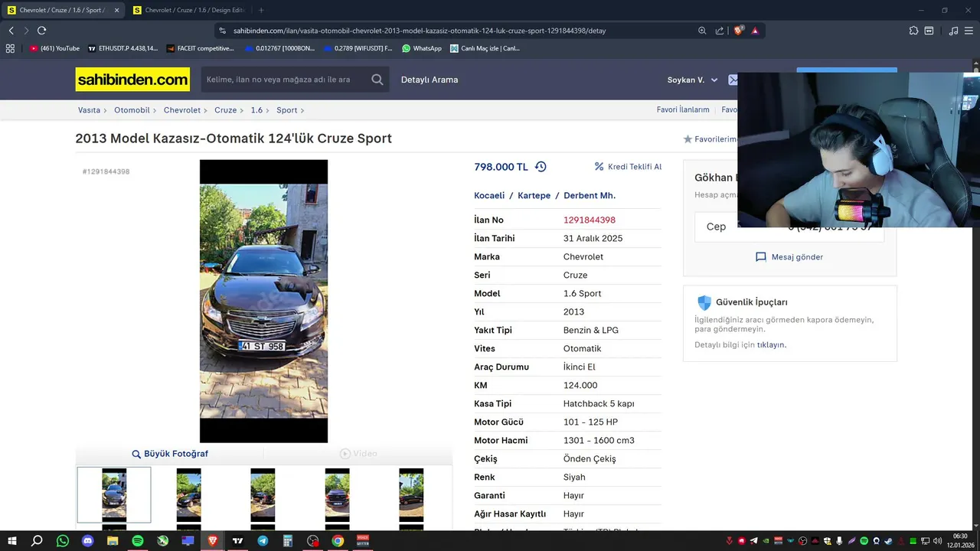This screenshot has width=980, height=551.
Task: Click the address bar URL
Action: [420, 31]
